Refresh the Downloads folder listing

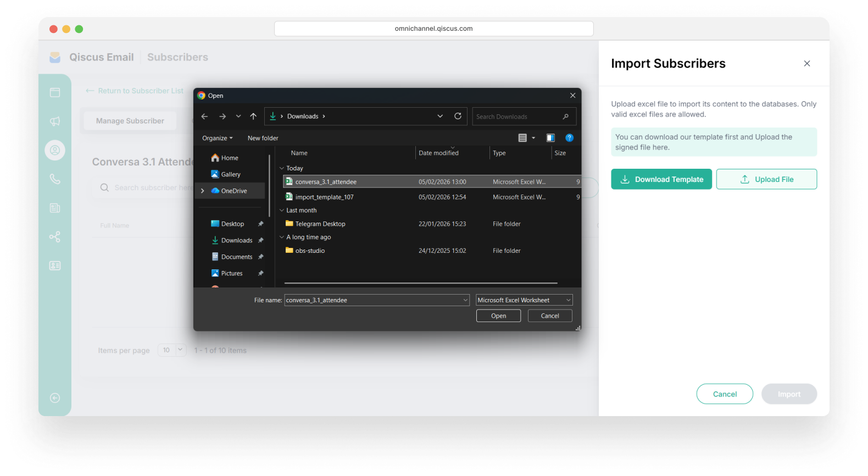tap(458, 116)
